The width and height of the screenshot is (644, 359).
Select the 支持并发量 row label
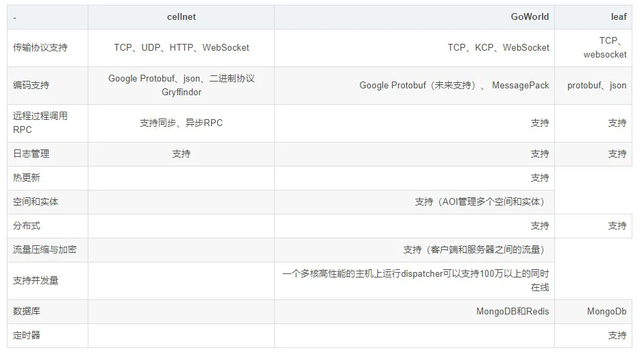pos(36,280)
